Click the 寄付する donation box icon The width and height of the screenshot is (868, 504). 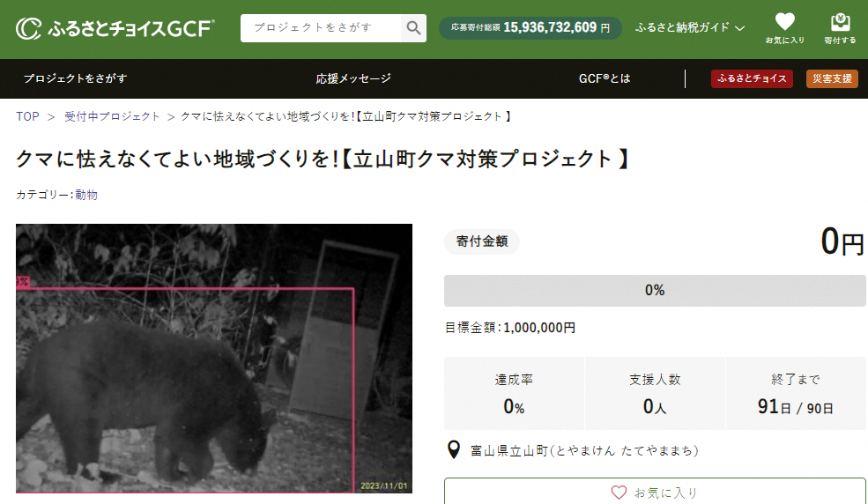click(x=841, y=22)
